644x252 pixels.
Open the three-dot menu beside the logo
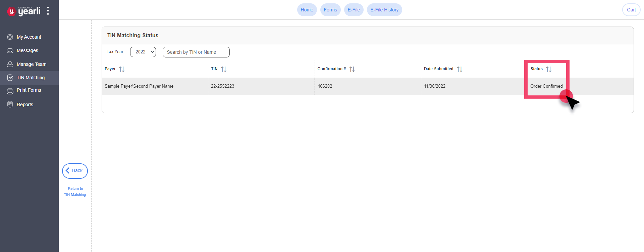[x=48, y=11]
